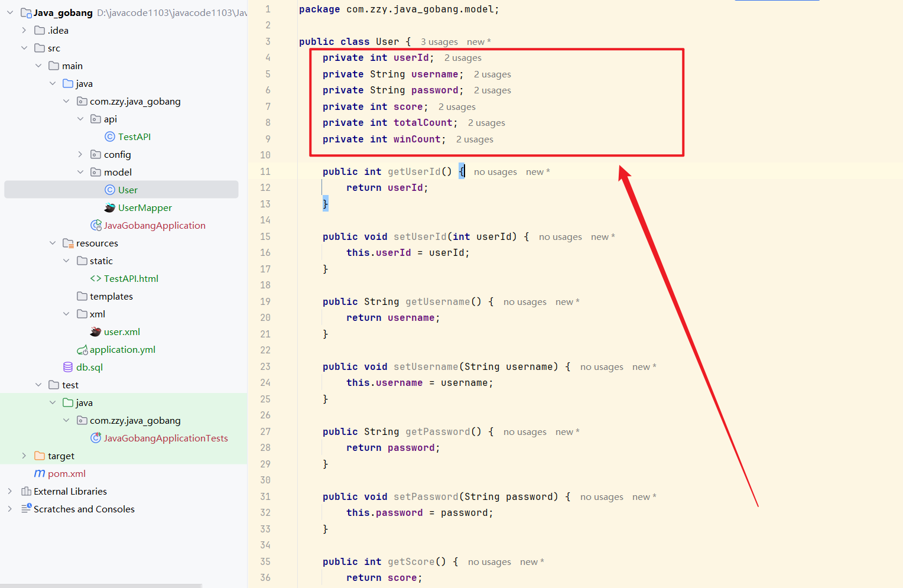Click the resources folder icon
The height and width of the screenshot is (588, 903).
[x=68, y=243]
